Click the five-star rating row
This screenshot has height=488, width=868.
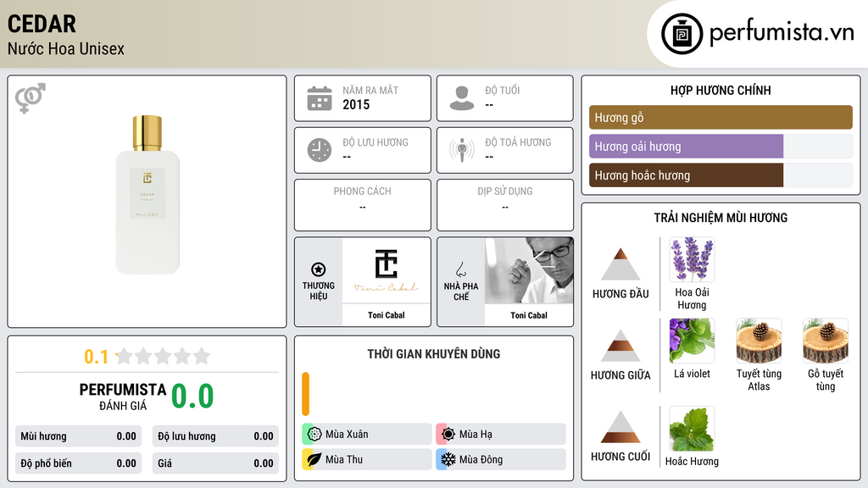[x=163, y=357]
